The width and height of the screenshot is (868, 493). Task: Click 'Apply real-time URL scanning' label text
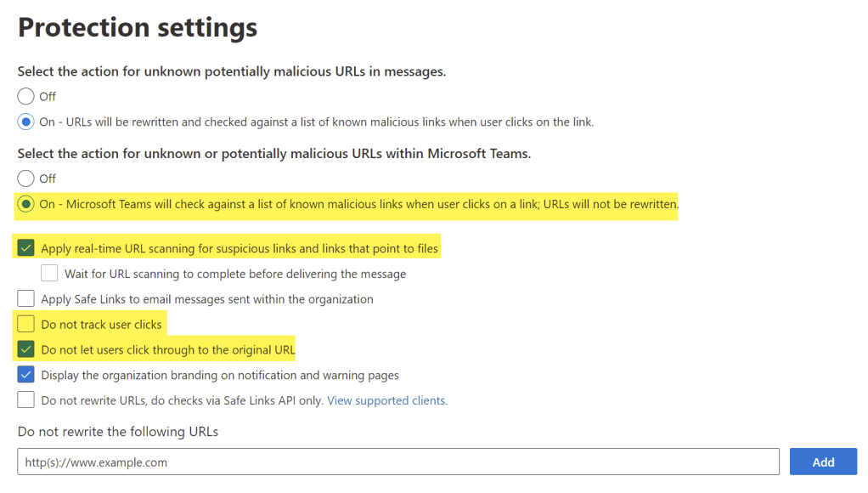[x=240, y=249]
